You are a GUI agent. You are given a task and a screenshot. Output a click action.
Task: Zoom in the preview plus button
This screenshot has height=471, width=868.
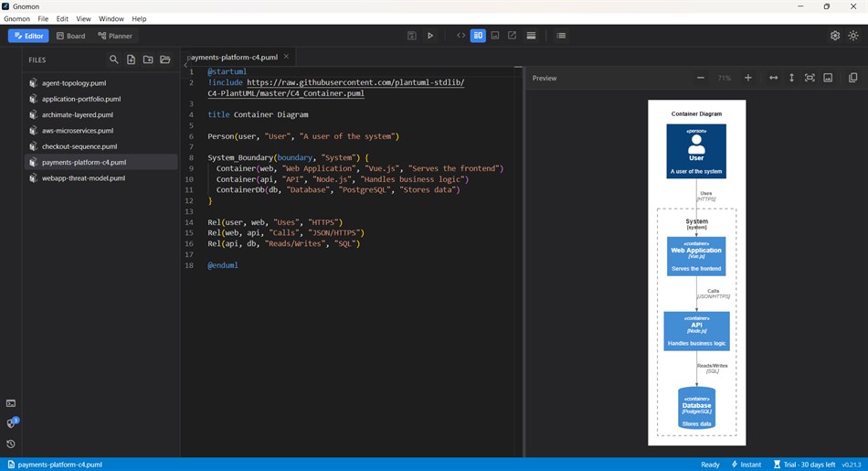pyautogui.click(x=748, y=78)
